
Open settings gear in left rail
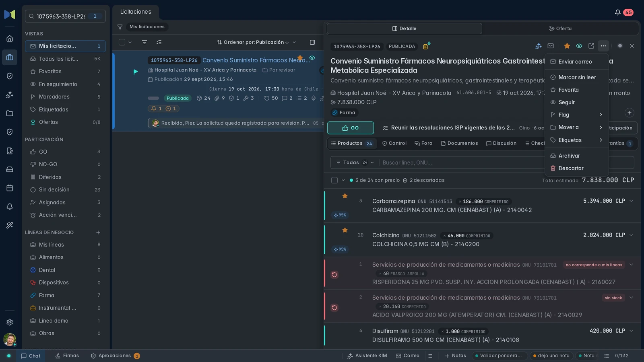point(10,322)
